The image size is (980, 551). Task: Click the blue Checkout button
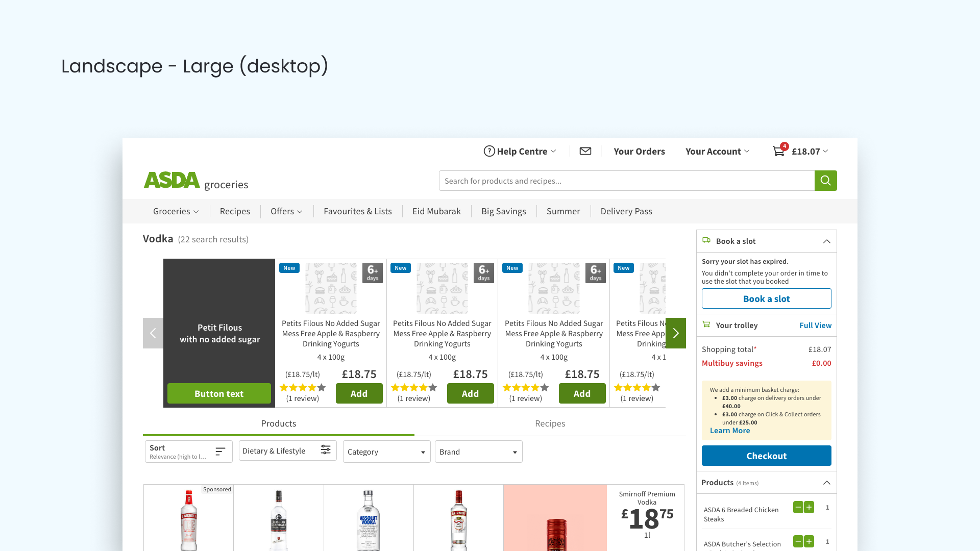coord(767,456)
